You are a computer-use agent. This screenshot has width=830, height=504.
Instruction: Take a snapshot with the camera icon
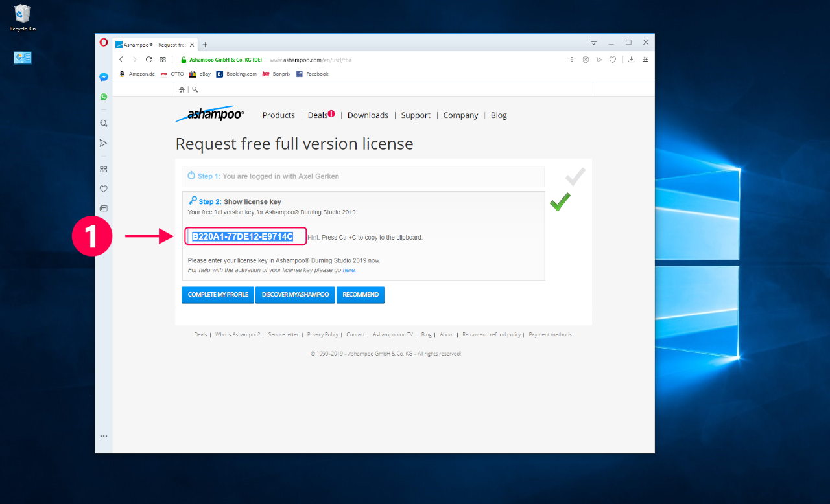[571, 60]
